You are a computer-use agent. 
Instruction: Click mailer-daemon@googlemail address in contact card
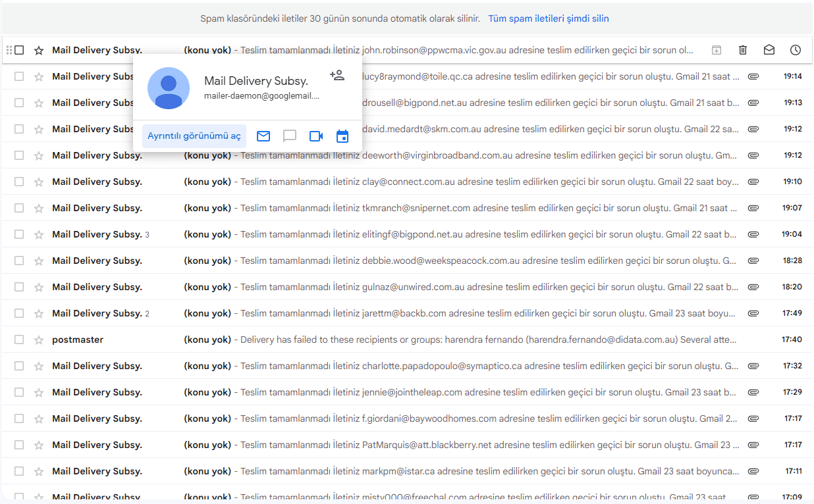262,96
